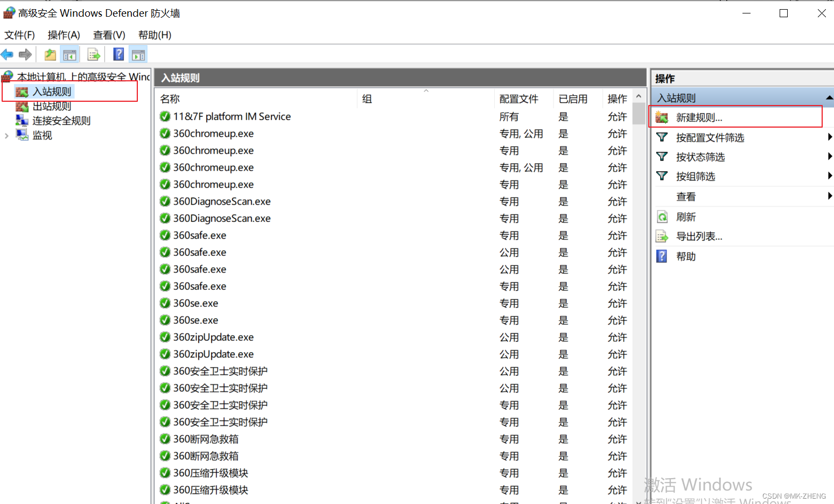The image size is (834, 504).
Task: Open the 按组筛选 submenu arrow
Action: coord(830,176)
